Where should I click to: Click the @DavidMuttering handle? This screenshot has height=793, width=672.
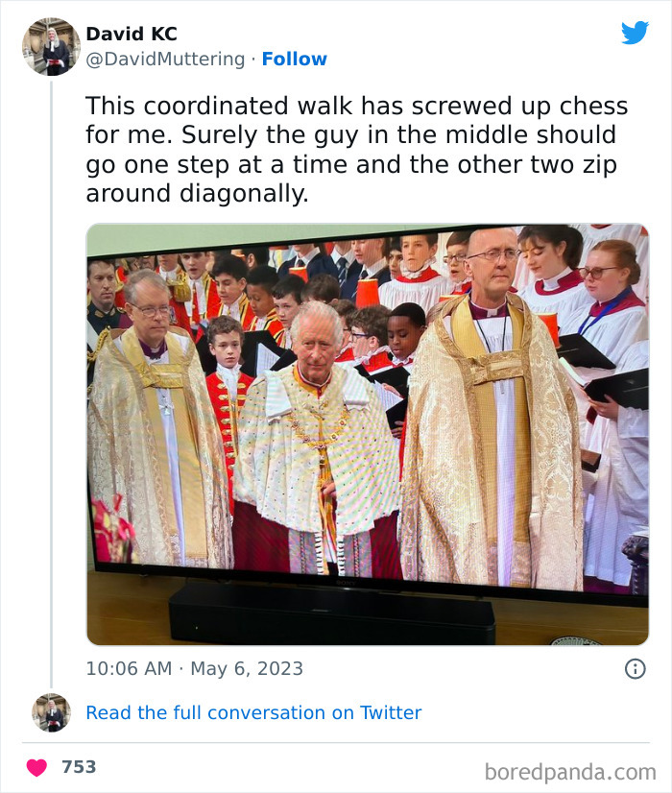tap(165, 60)
